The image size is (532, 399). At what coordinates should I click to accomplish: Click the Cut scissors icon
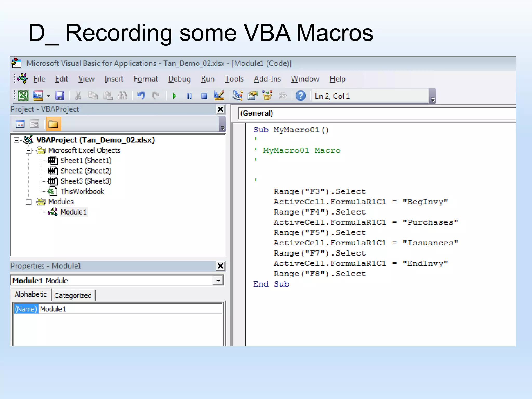click(78, 96)
